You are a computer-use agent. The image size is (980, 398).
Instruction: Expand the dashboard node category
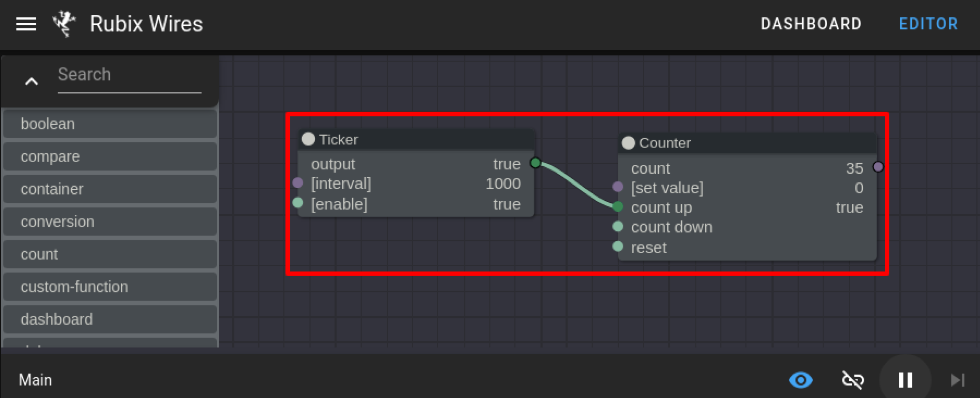tap(110, 319)
